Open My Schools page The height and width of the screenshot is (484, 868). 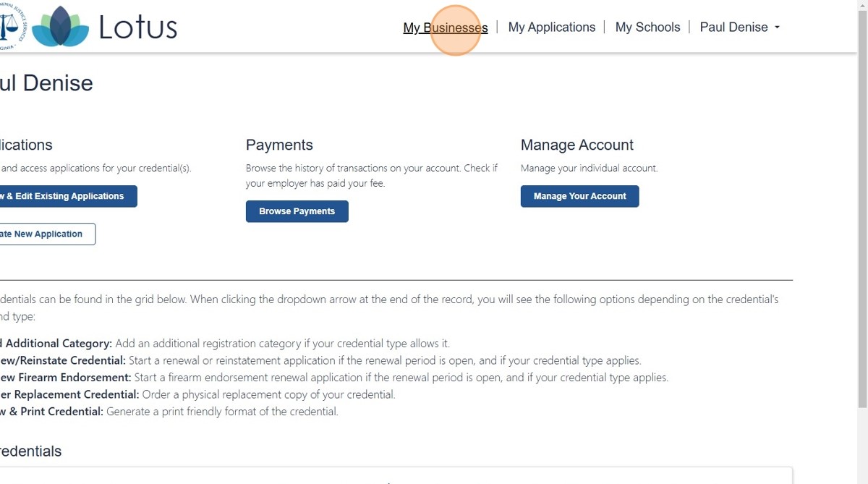(x=647, y=27)
